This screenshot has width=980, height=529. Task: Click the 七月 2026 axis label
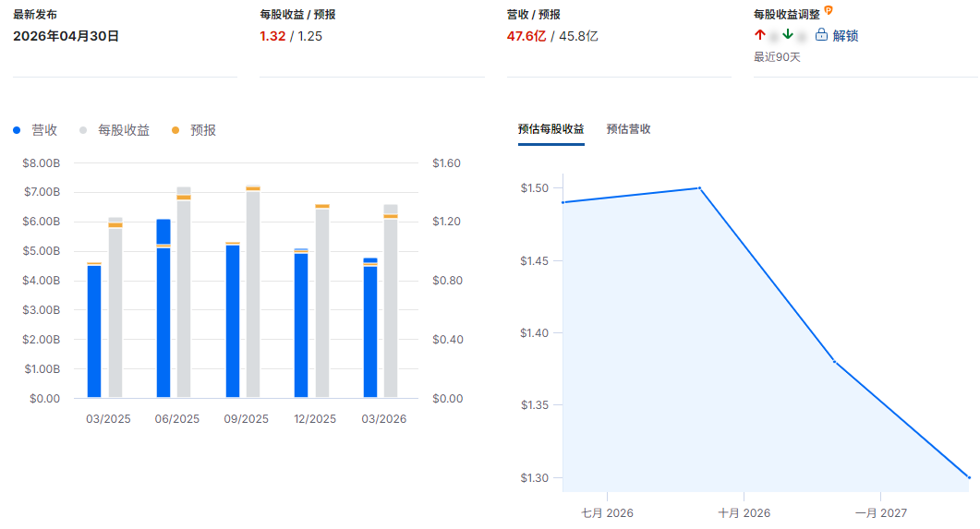[x=607, y=512]
